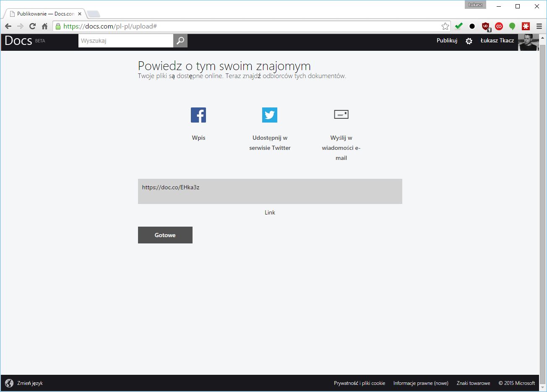Click Udostępnij w serwisie Twitter label
This screenshot has width=547, height=392.
pos(270,143)
